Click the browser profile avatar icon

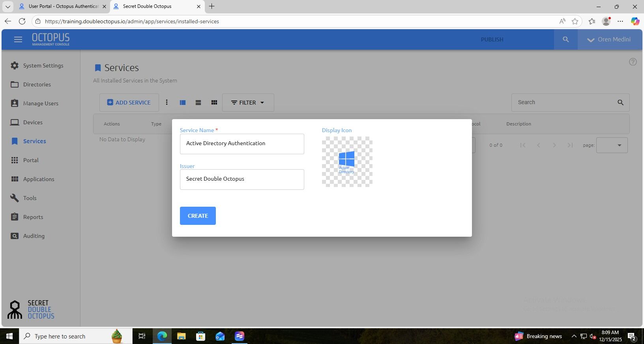(606, 21)
